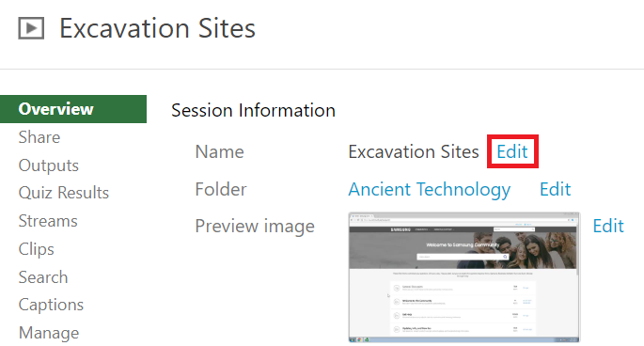Click the Excavation Sites page title
This screenshot has width=644, height=346.
pos(157,28)
